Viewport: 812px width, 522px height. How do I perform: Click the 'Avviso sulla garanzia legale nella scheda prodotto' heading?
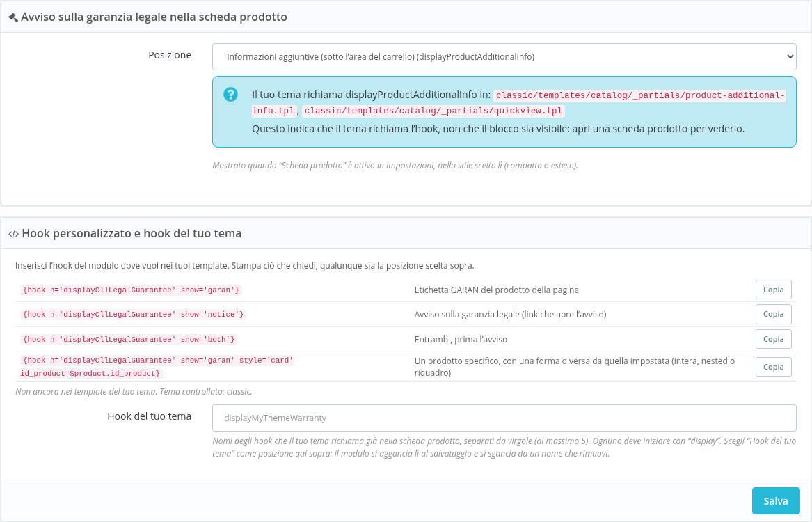pyautogui.click(x=154, y=17)
